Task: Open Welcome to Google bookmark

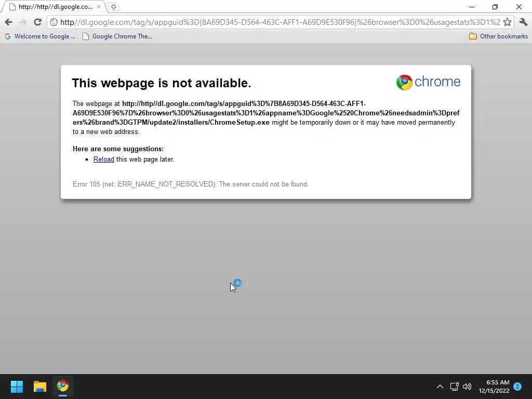Action: point(40,36)
